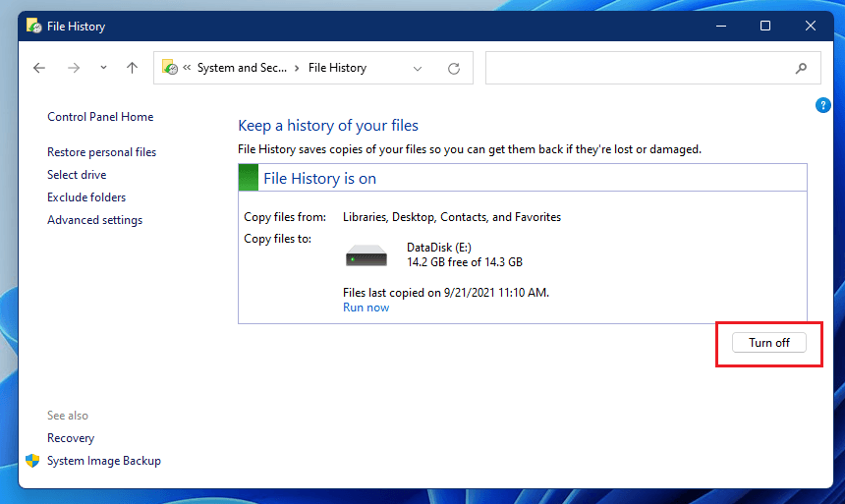Maximize the File History window
This screenshot has height=504, width=845.
(x=765, y=26)
